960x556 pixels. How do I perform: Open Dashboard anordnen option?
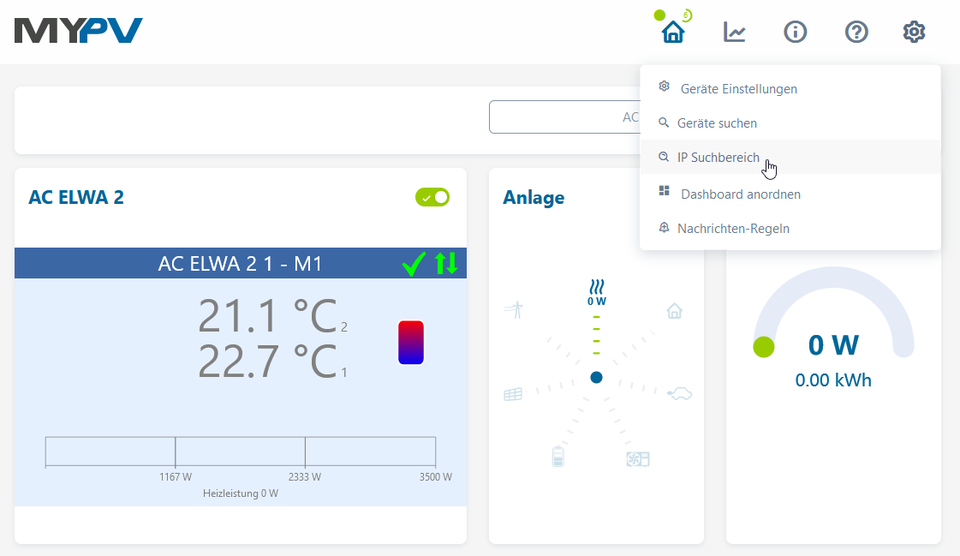pyautogui.click(x=740, y=194)
